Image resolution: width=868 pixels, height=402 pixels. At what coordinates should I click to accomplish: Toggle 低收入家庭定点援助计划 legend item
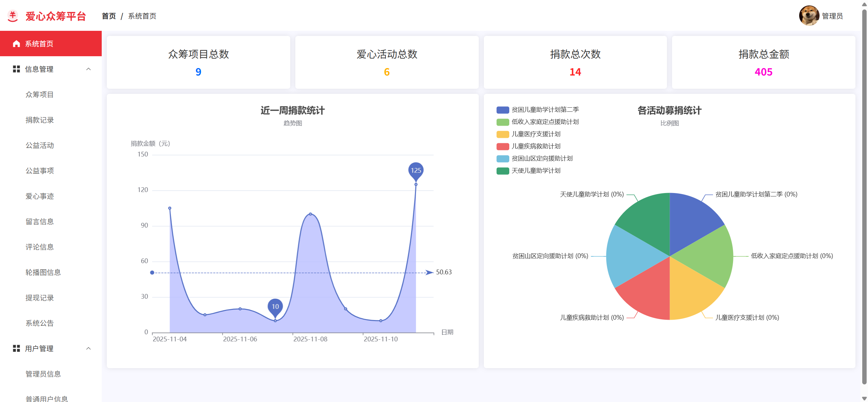[x=545, y=122]
